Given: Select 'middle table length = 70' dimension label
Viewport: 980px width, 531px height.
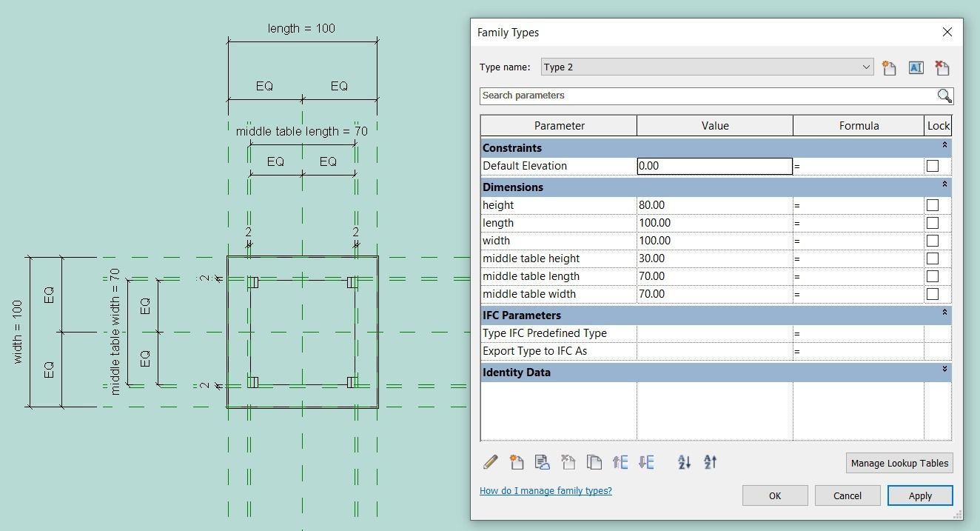Looking at the screenshot, I should (x=302, y=131).
